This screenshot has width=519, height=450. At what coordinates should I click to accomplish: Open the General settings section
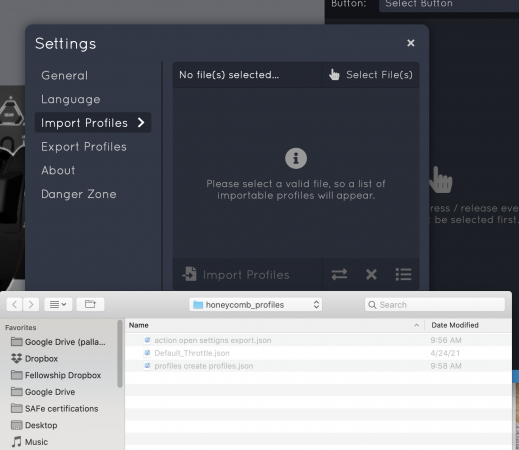(x=65, y=76)
